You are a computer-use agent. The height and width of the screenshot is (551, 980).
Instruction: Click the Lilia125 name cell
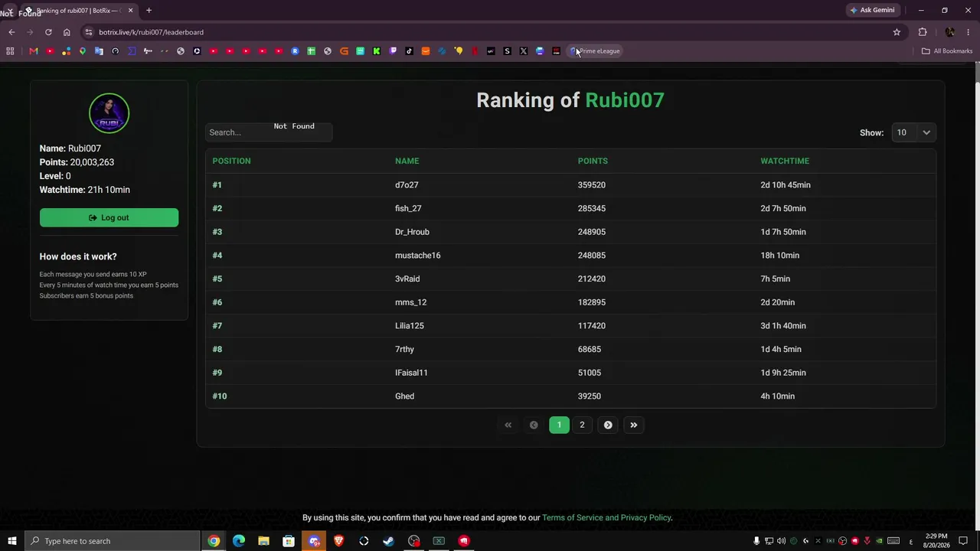click(410, 326)
